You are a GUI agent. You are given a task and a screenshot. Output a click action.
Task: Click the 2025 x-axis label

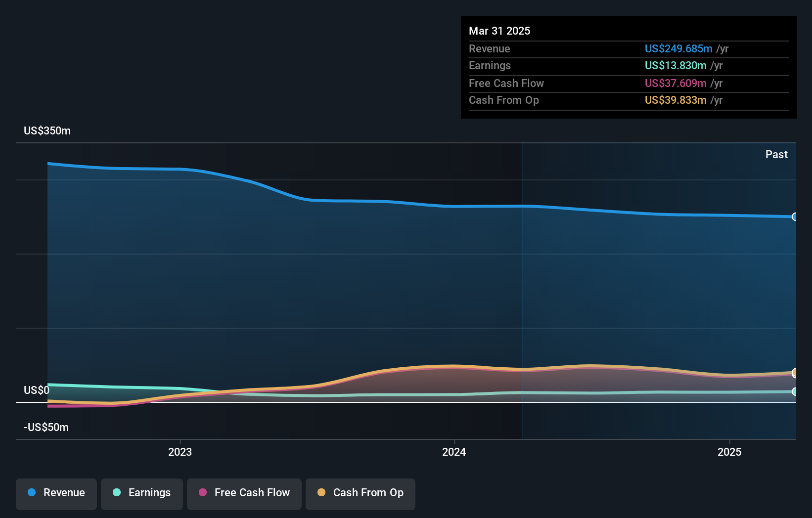pyautogui.click(x=729, y=452)
